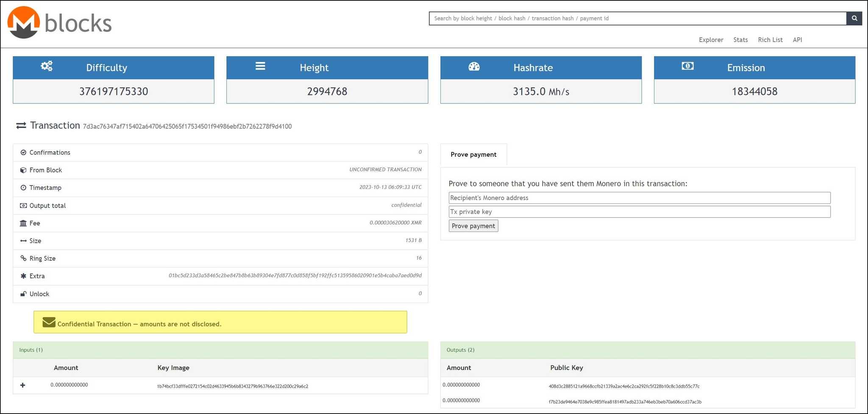Click the Difficulty gears icon

47,66
